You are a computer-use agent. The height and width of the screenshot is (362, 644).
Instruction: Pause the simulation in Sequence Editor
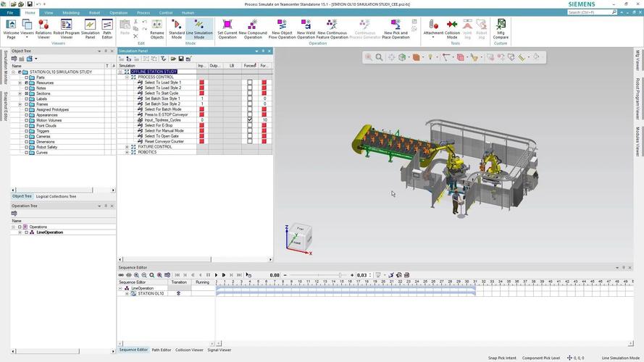(208, 275)
